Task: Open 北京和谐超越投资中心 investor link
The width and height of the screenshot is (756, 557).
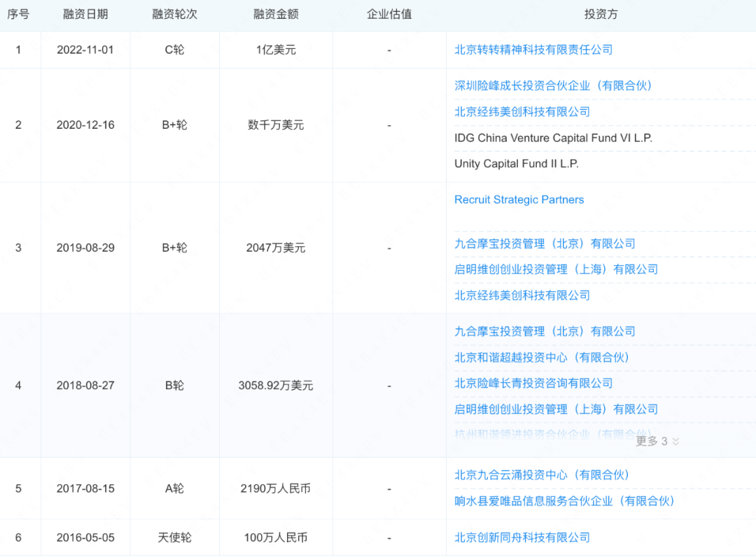Action: [542, 358]
